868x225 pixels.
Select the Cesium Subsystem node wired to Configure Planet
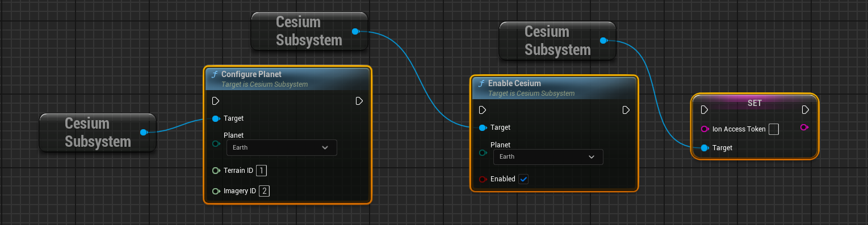(x=98, y=132)
